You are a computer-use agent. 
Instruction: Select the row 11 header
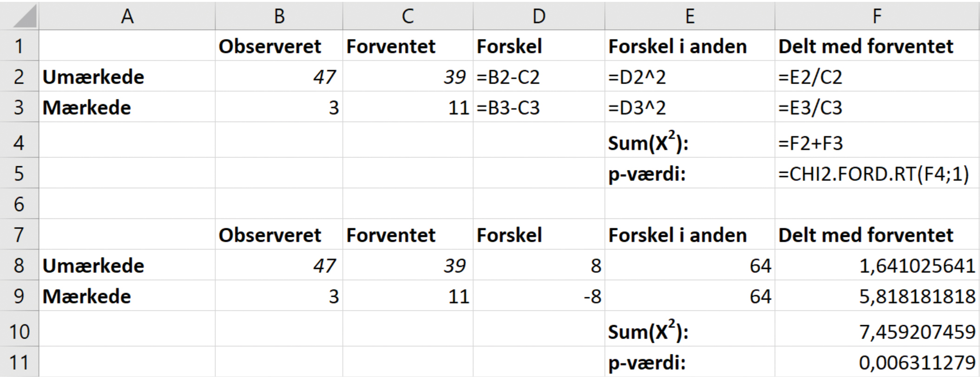point(19,362)
